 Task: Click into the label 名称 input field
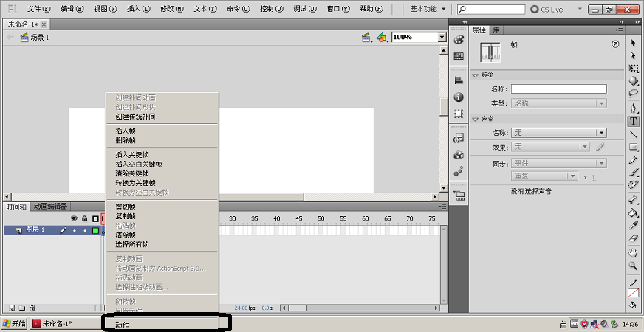pos(558,89)
